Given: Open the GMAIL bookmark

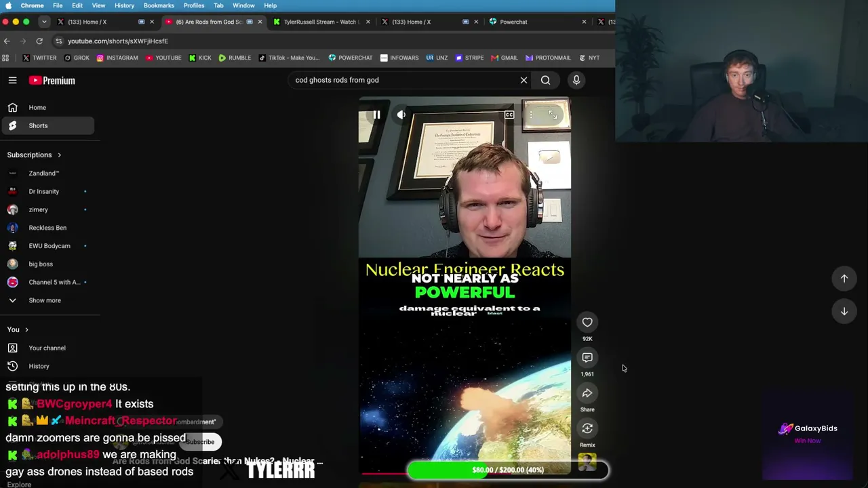Looking at the screenshot, I should click(x=505, y=58).
